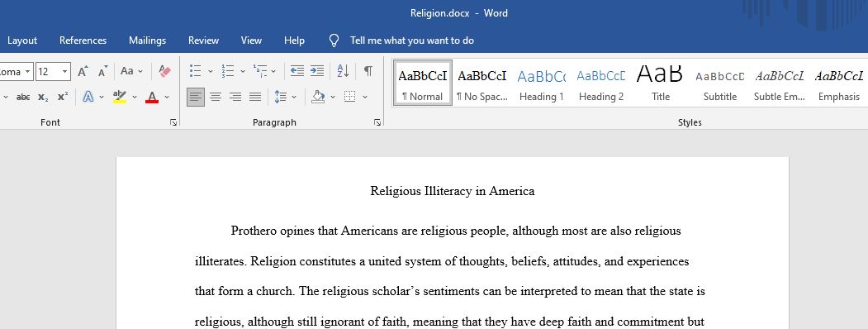Open font color dropdown arrow

coord(167,97)
